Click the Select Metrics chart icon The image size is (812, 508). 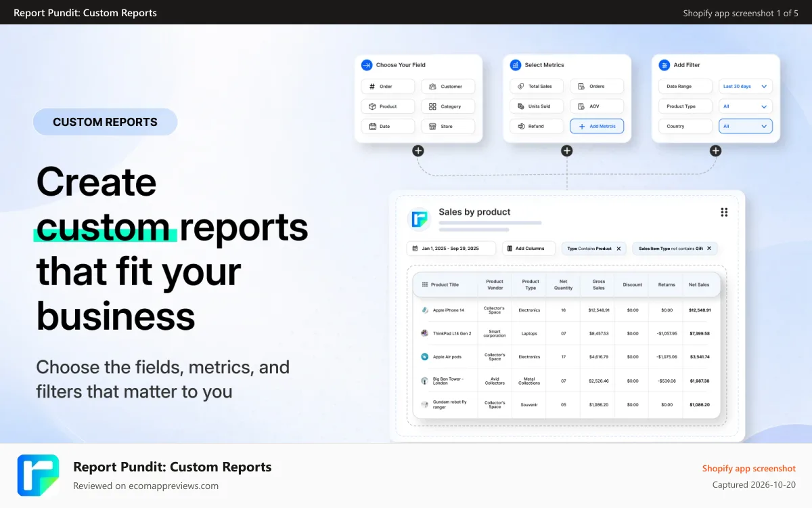click(516, 65)
